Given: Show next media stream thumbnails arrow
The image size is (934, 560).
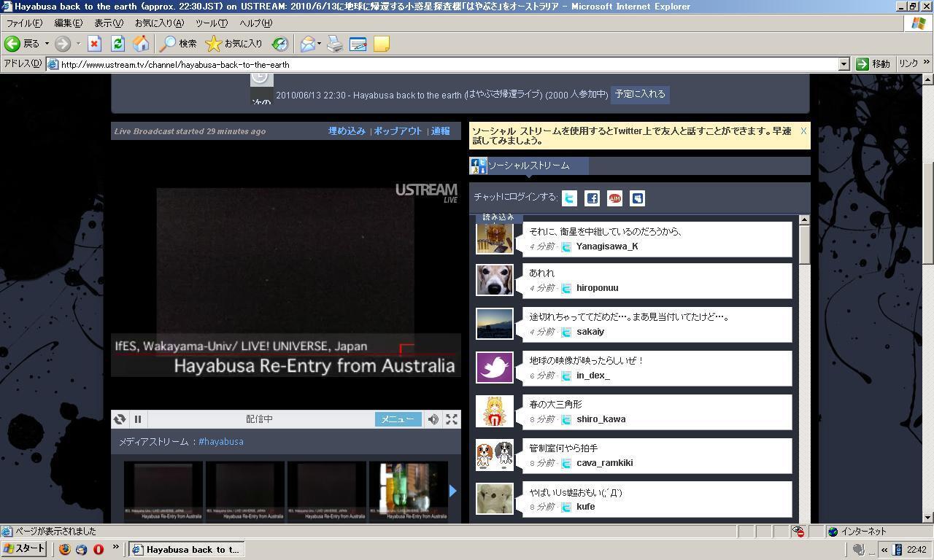Looking at the screenshot, I should [x=452, y=491].
